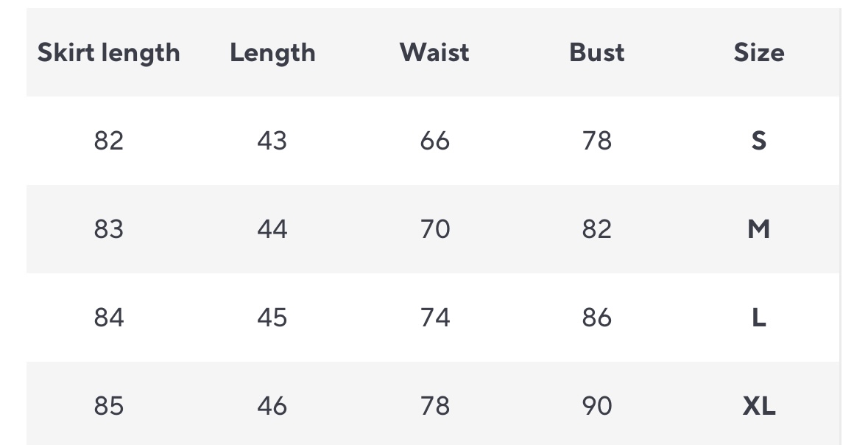Screen dimensions: 868x445
Task: Click skirt length value 82
Action: coord(109,140)
